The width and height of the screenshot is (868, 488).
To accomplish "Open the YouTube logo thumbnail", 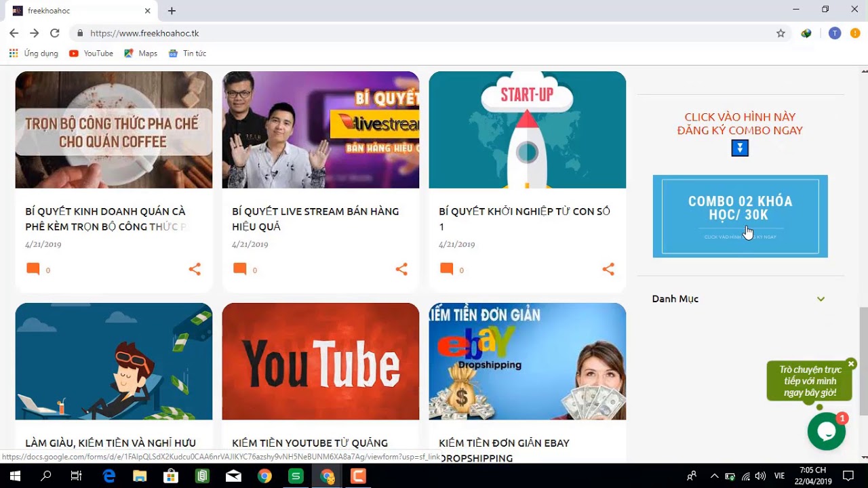I will 321,361.
